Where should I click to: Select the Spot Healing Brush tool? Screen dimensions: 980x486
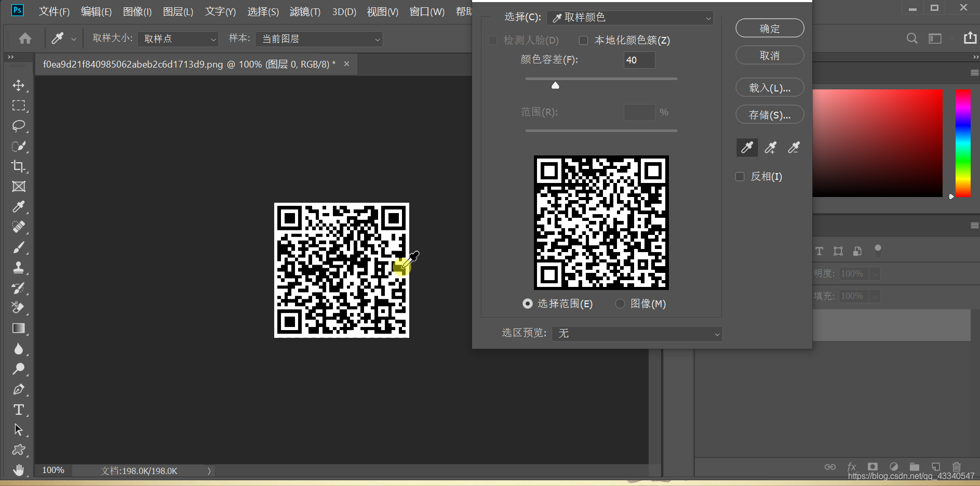coord(19,227)
